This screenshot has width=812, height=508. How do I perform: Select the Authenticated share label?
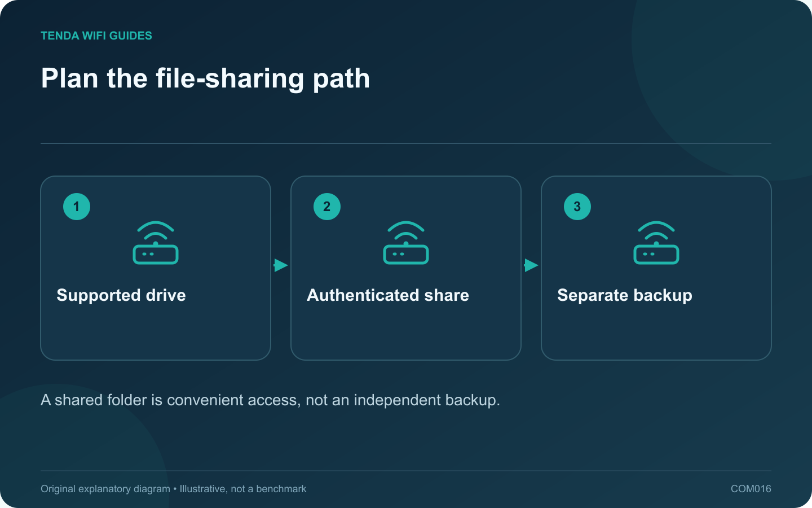[x=388, y=295]
